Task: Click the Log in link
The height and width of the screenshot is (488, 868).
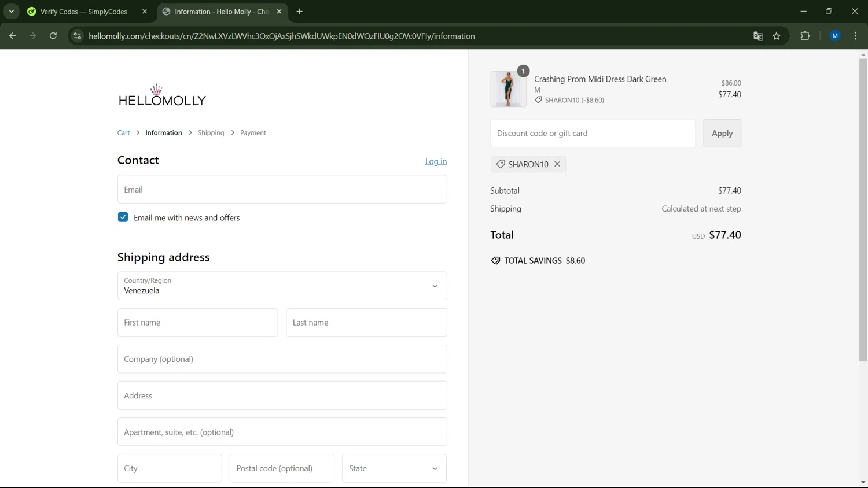Action: coord(436,161)
